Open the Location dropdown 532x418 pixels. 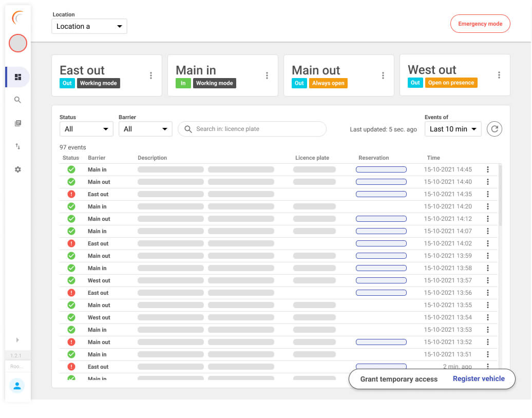89,26
